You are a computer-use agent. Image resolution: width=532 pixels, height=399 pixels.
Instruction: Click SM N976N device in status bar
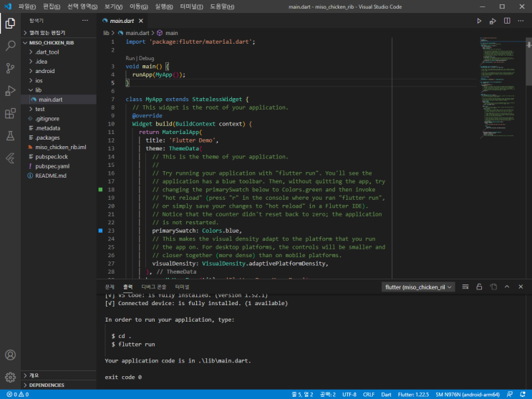[468, 395]
